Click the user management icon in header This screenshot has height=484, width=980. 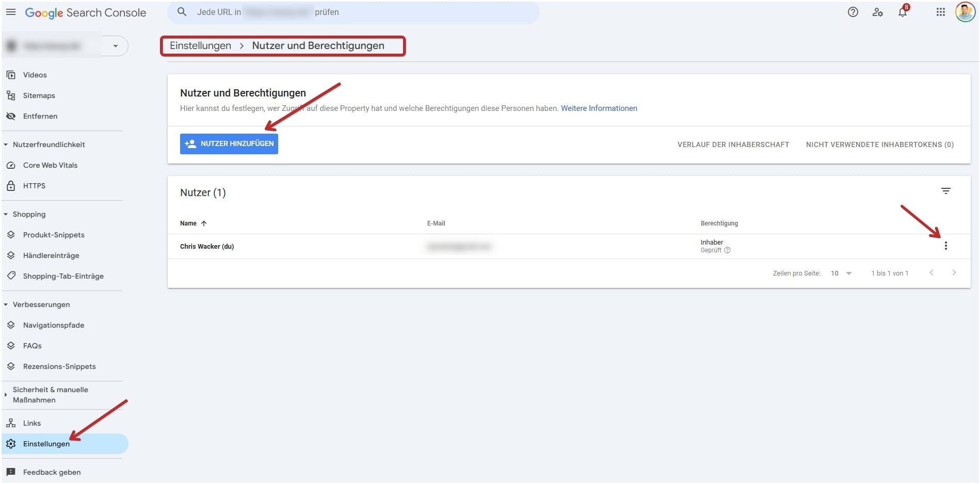877,12
